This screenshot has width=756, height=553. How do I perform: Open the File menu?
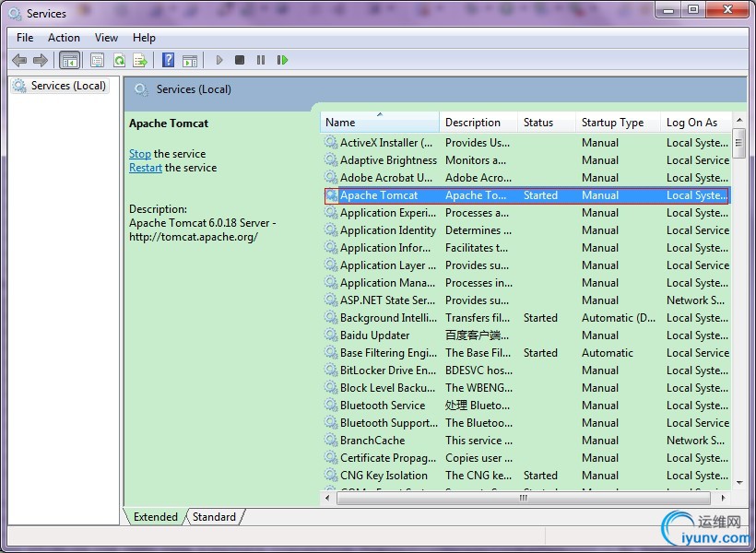(x=25, y=38)
